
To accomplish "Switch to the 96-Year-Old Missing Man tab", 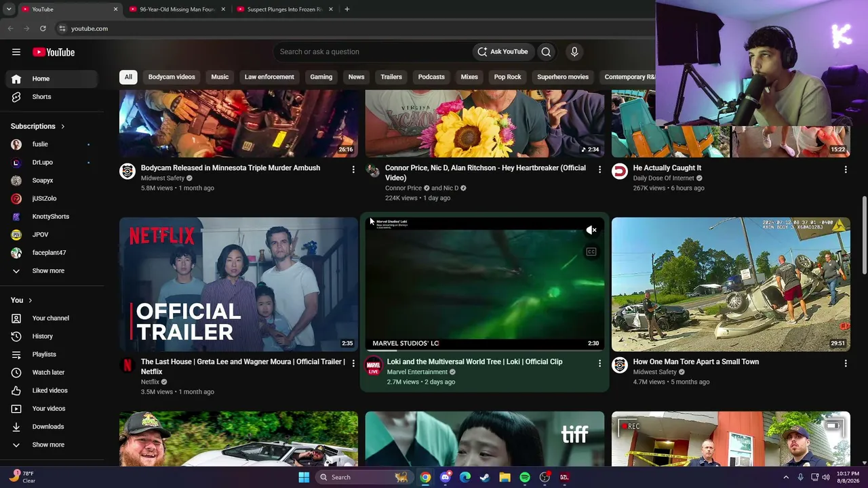I will 177,9.
